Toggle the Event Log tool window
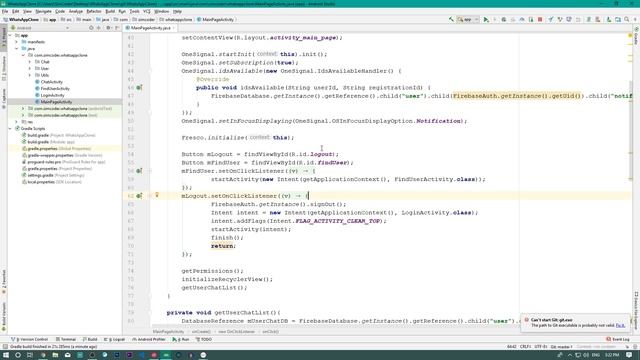640x360 pixels. point(618,339)
